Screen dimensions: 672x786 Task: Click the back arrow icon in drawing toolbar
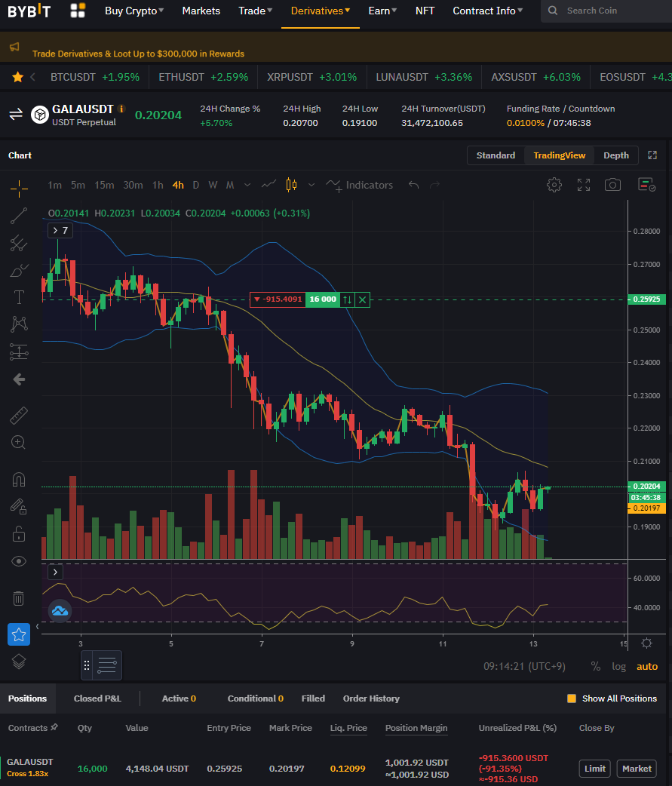click(x=19, y=379)
